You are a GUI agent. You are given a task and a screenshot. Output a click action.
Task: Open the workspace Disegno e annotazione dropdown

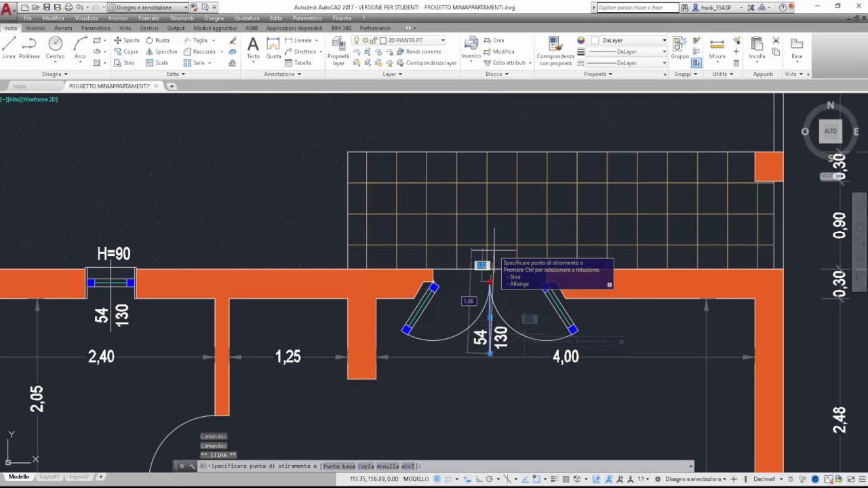tap(148, 7)
